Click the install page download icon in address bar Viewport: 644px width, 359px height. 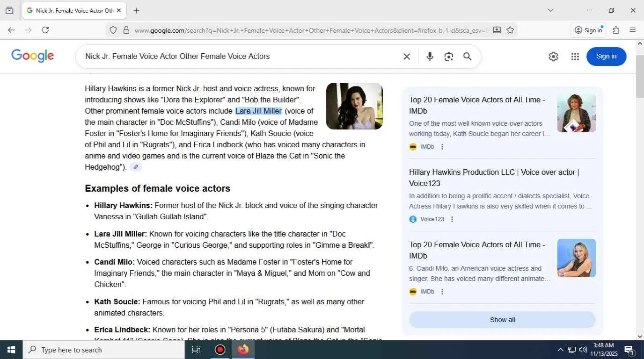pos(497,30)
